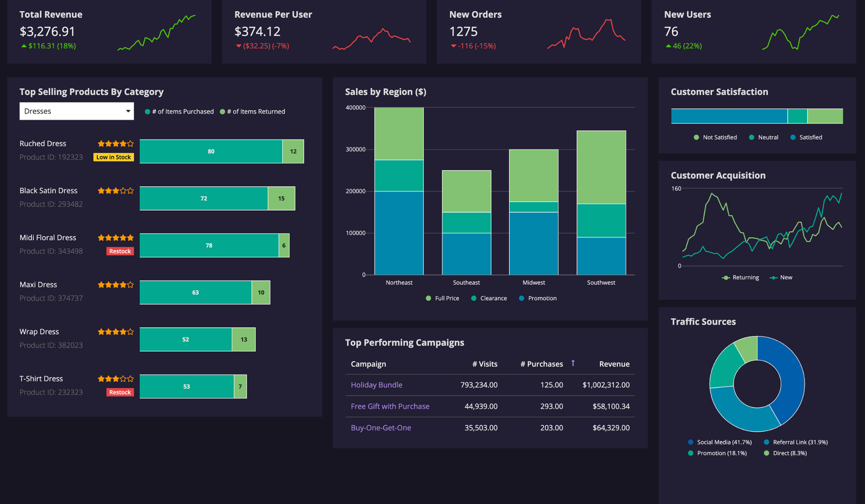This screenshot has width=865, height=504.
Task: Toggle the # of Items Purchased legend
Action: (147, 111)
